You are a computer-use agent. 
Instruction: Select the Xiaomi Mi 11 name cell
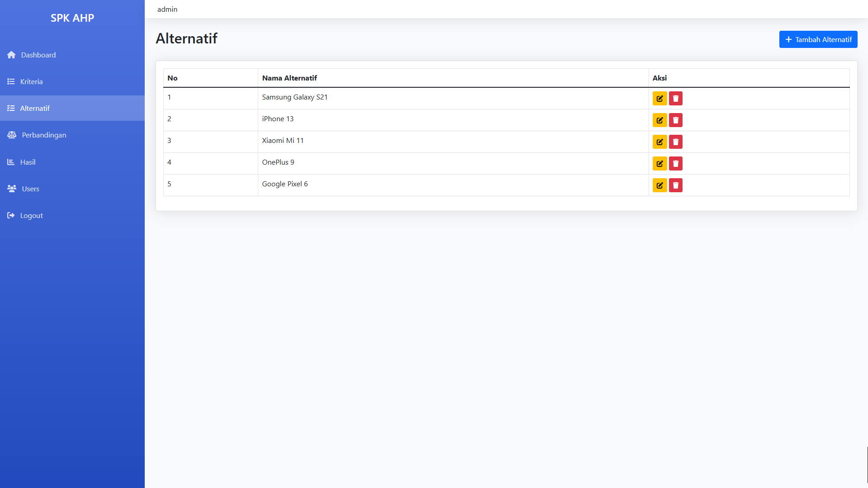pos(453,142)
